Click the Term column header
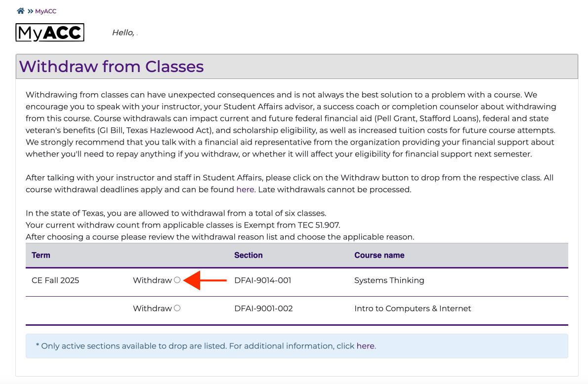Image resolution: width=588 pixels, height=384 pixels. pos(41,255)
